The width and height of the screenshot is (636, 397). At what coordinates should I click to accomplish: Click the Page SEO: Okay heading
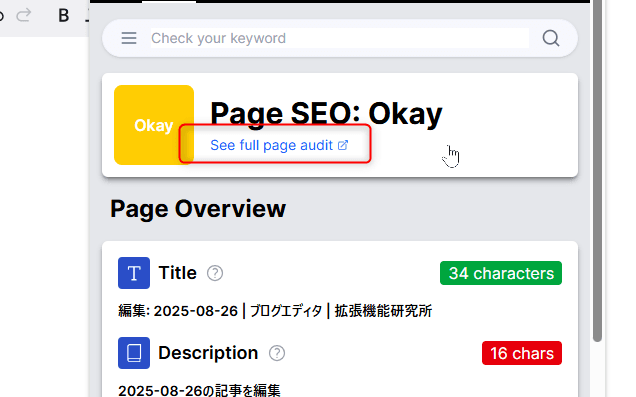(x=326, y=114)
